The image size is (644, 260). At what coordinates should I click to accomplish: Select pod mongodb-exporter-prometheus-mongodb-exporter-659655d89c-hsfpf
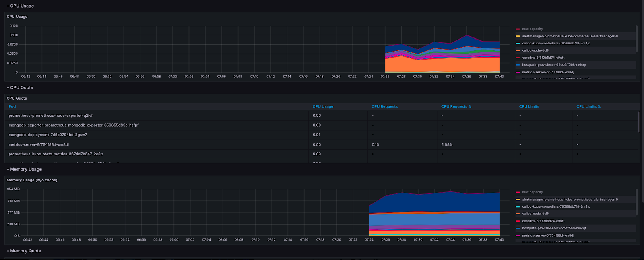pos(74,125)
